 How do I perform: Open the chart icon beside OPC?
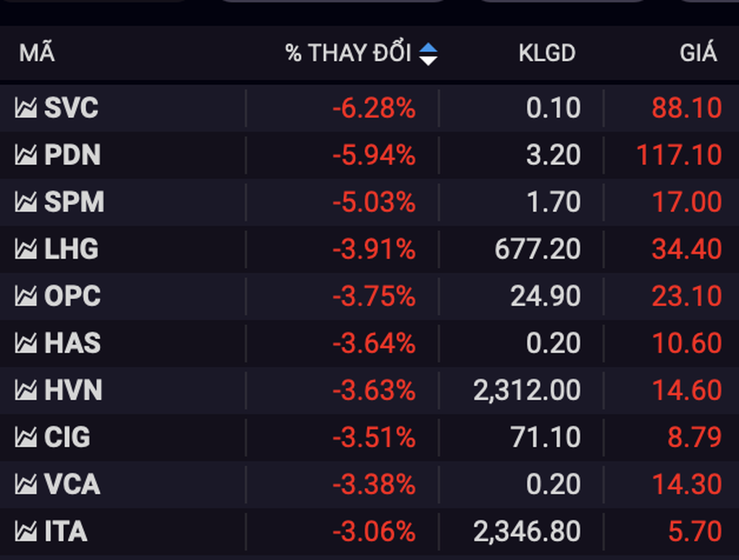coord(25,297)
